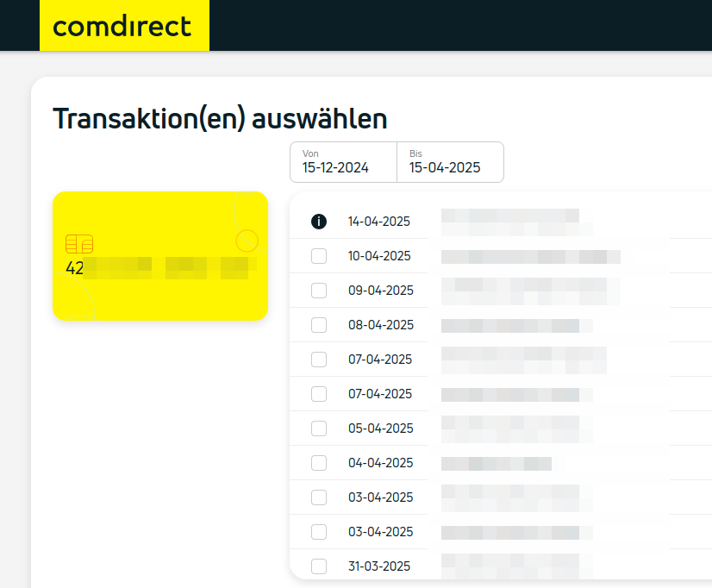Screen dimensions: 712x588
Task: Click the blurred description of the 10-04-2025 transaction
Action: [x=530, y=256]
